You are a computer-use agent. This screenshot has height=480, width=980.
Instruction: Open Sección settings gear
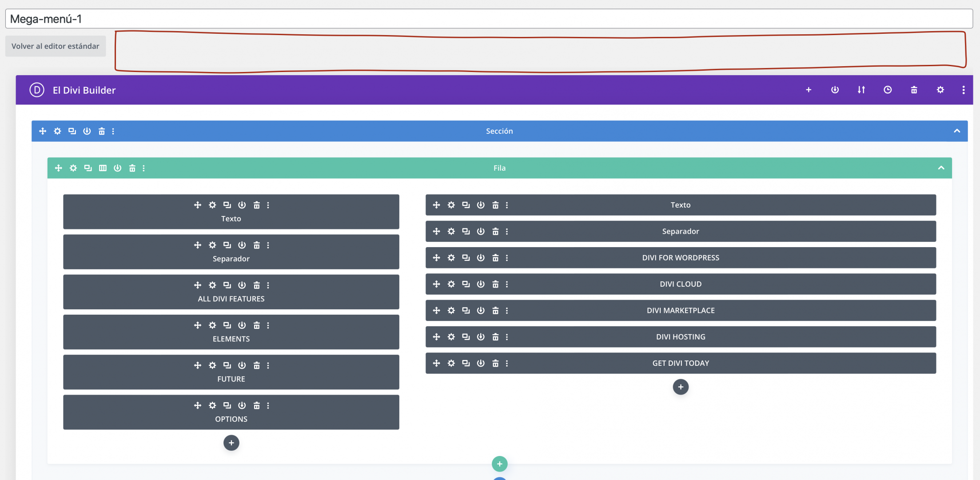(57, 131)
